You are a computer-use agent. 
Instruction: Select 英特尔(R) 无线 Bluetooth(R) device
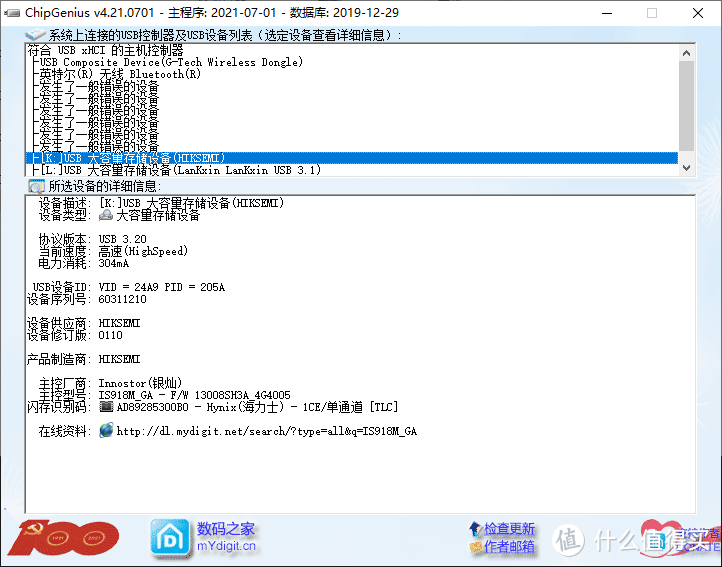(120, 74)
